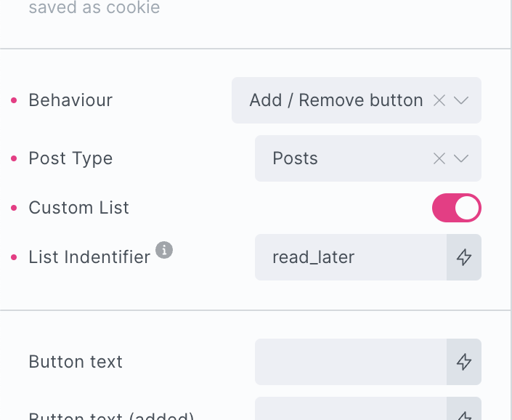
Task: Open dynamic data picker for Button text
Action: (x=464, y=362)
